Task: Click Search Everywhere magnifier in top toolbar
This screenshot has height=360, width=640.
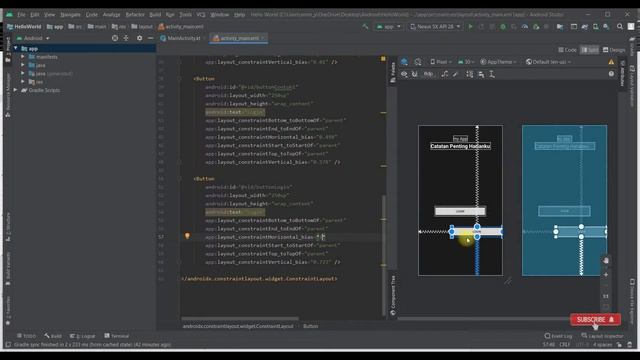Action: tap(620, 27)
